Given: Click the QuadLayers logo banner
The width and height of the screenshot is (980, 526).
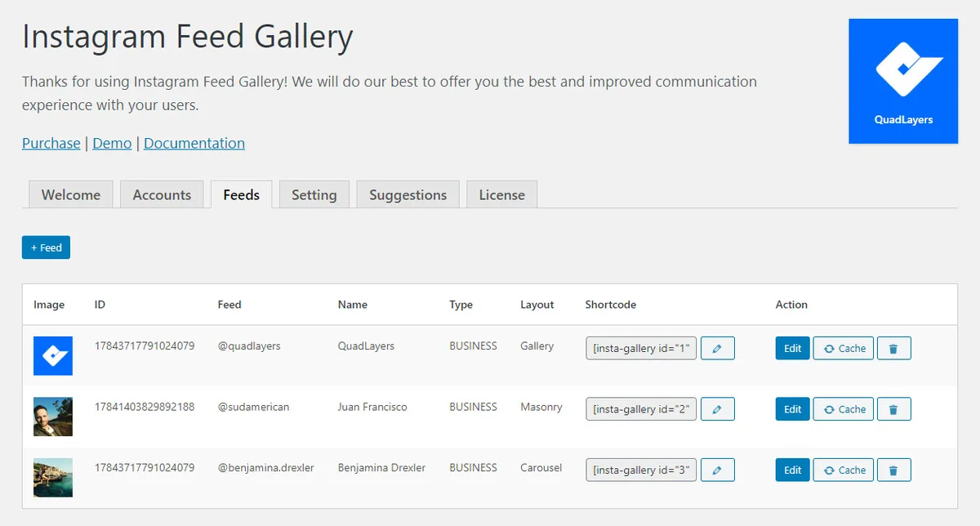Looking at the screenshot, I should click(903, 82).
